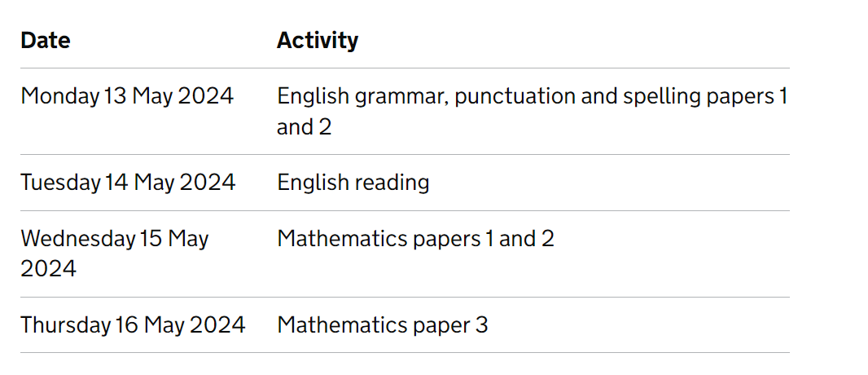This screenshot has height=375, width=868.
Task: Click the English reading activity text
Action: coord(353,183)
